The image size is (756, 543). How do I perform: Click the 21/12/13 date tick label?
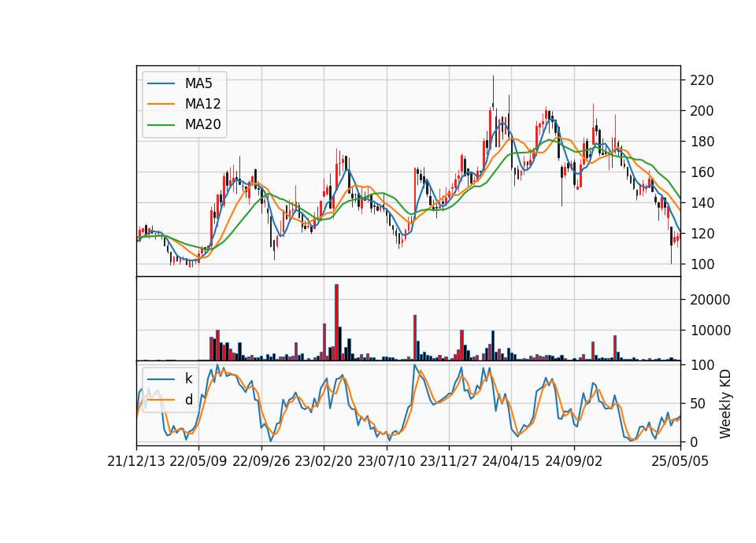coord(136,461)
